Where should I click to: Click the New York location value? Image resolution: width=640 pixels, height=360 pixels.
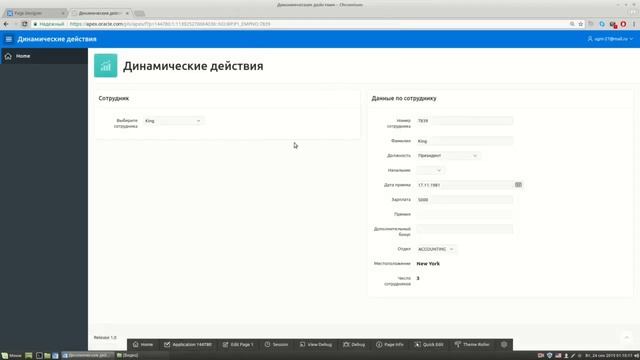(428, 264)
